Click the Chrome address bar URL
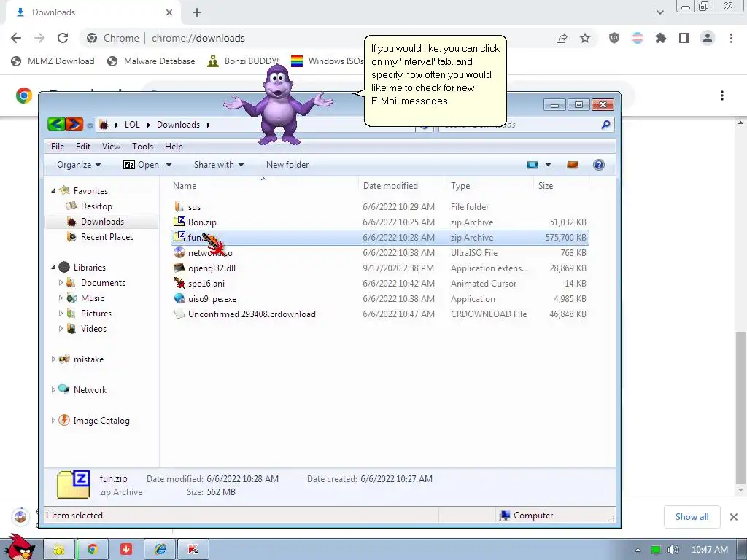Screen dimensions: 747x560 coord(198,38)
